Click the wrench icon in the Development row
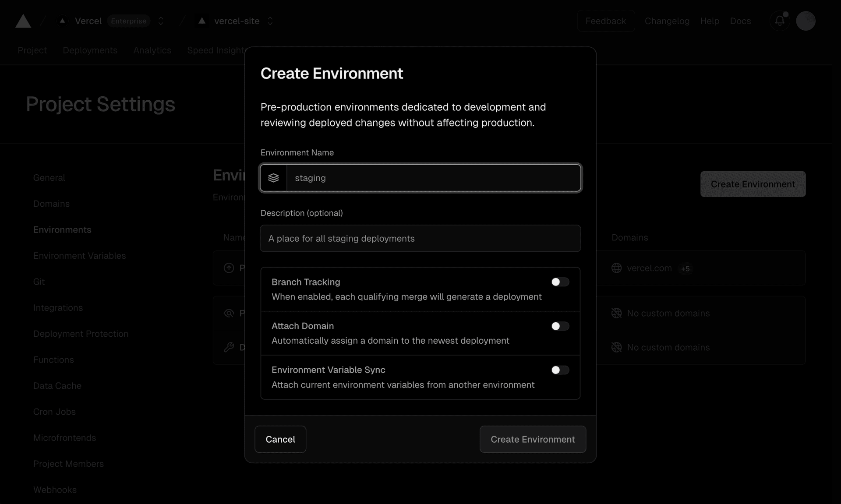The image size is (841, 504). (x=229, y=347)
